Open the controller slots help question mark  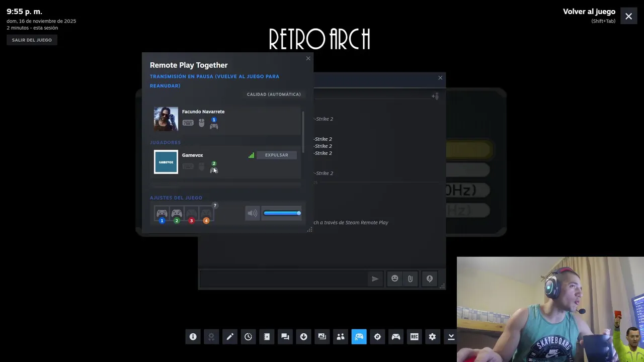[215, 205]
